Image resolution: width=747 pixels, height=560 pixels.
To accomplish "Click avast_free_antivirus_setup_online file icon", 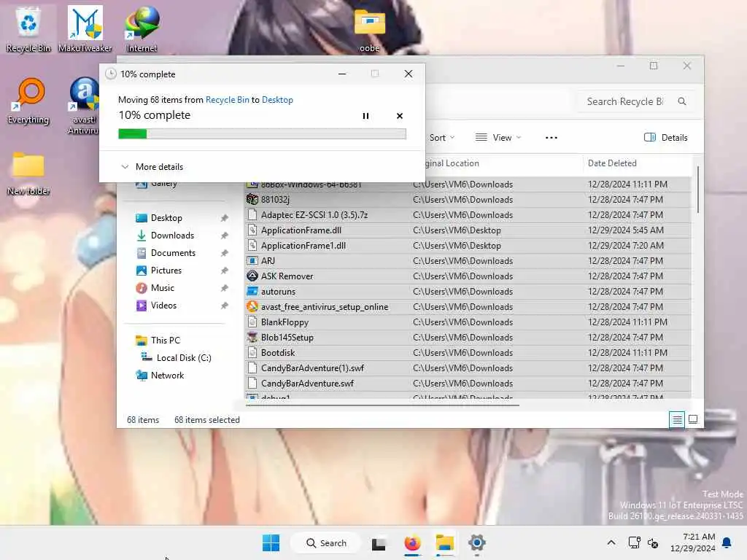I will (x=252, y=307).
